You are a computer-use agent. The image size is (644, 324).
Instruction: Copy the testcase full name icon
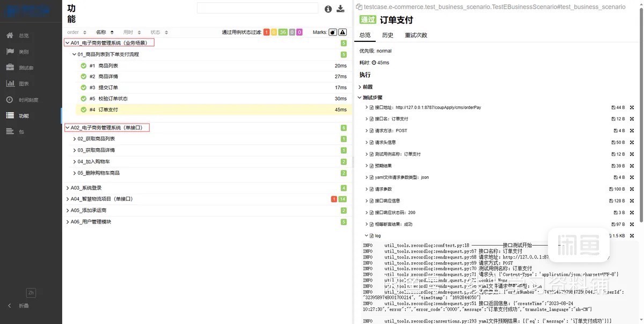tap(360, 7)
